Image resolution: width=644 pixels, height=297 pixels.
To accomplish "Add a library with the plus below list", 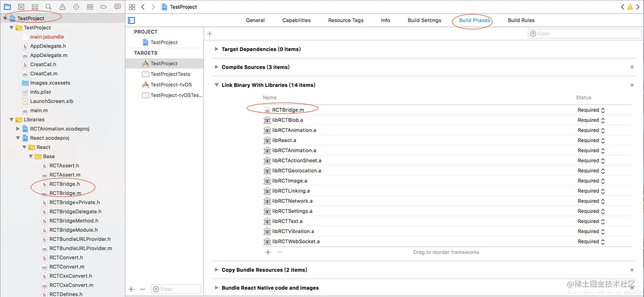I will click(268, 252).
